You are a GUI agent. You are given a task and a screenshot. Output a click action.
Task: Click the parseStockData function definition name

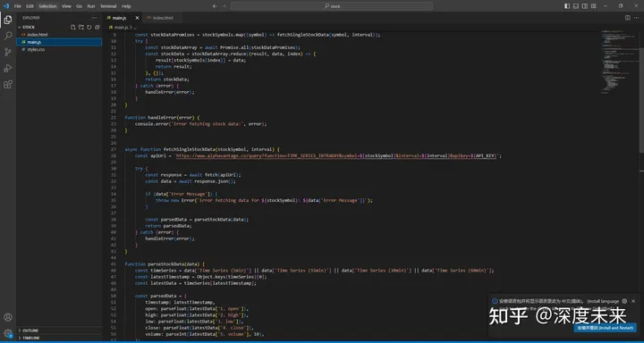click(165, 264)
